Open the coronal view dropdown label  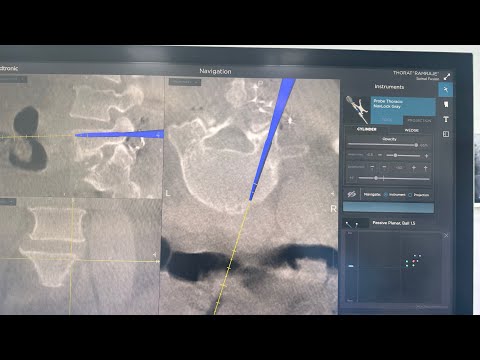(x=7, y=202)
